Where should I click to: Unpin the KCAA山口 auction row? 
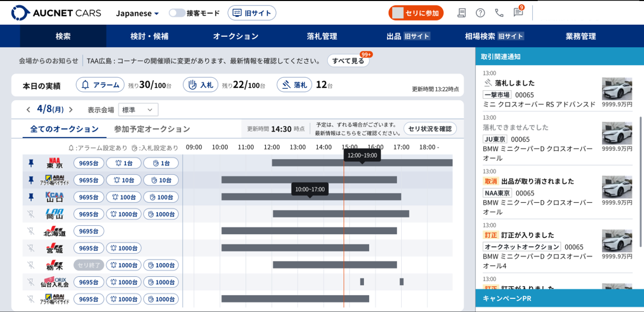(31, 197)
